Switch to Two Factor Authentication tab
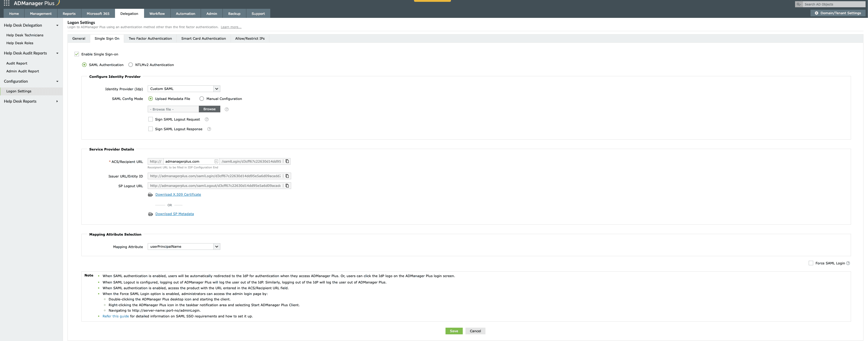This screenshot has width=868, height=341. click(x=150, y=38)
